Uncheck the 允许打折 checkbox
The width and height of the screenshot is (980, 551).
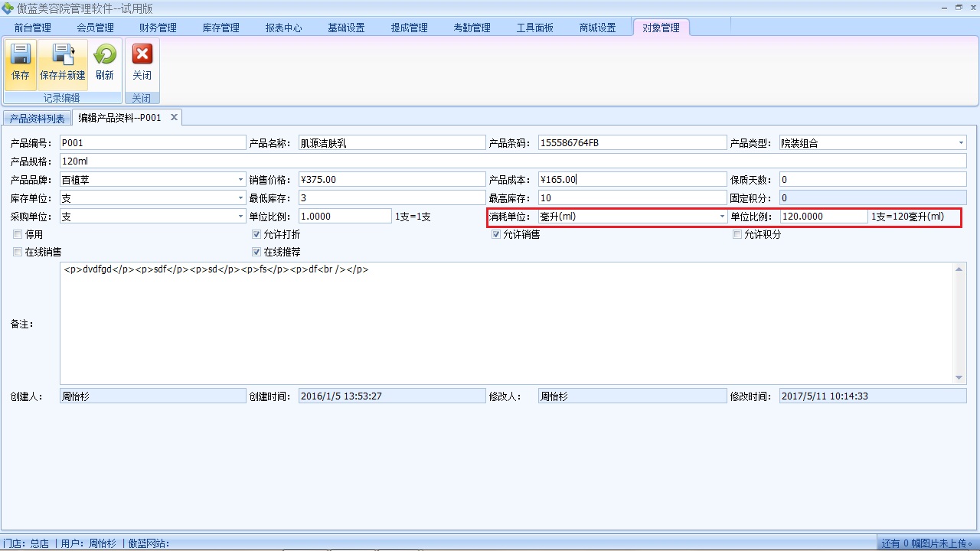(256, 234)
